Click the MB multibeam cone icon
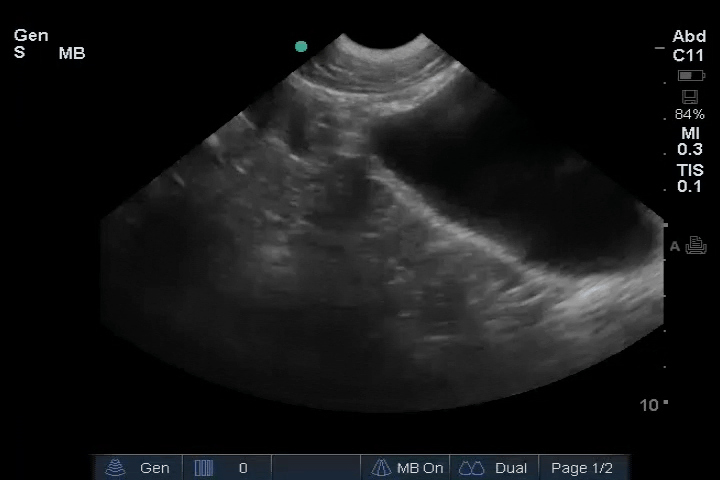This screenshot has height=480, width=720. (380, 467)
